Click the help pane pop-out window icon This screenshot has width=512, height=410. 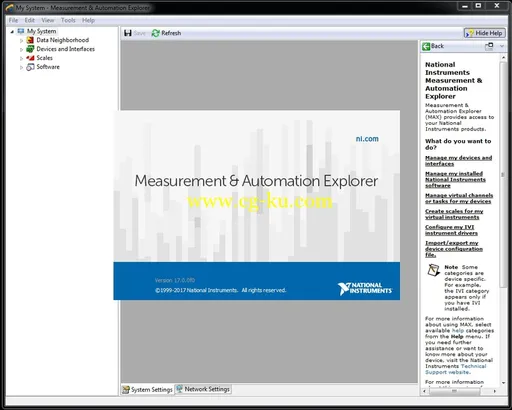click(x=489, y=46)
